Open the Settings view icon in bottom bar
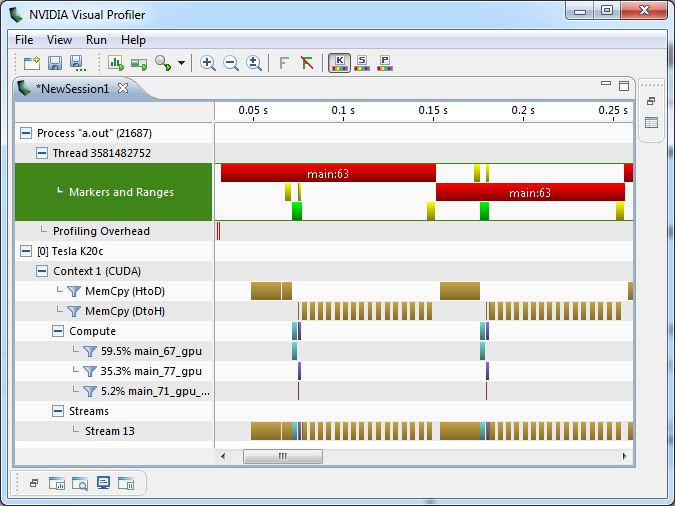The image size is (675, 506). click(126, 484)
